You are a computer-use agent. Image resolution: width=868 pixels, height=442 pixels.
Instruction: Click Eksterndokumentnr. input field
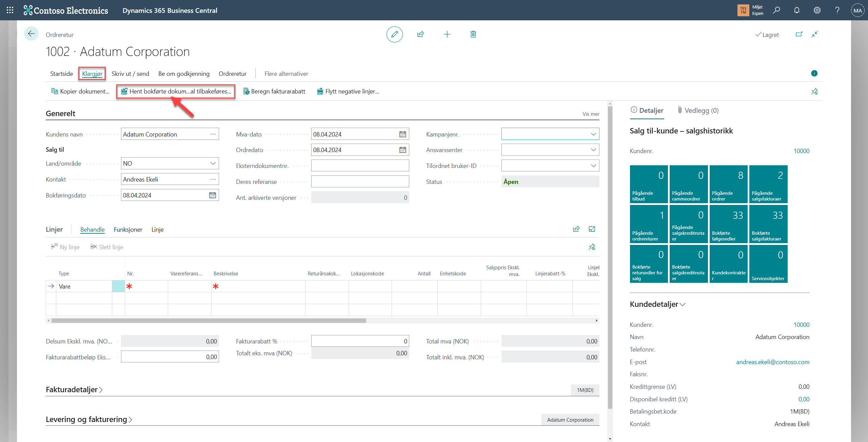click(360, 166)
